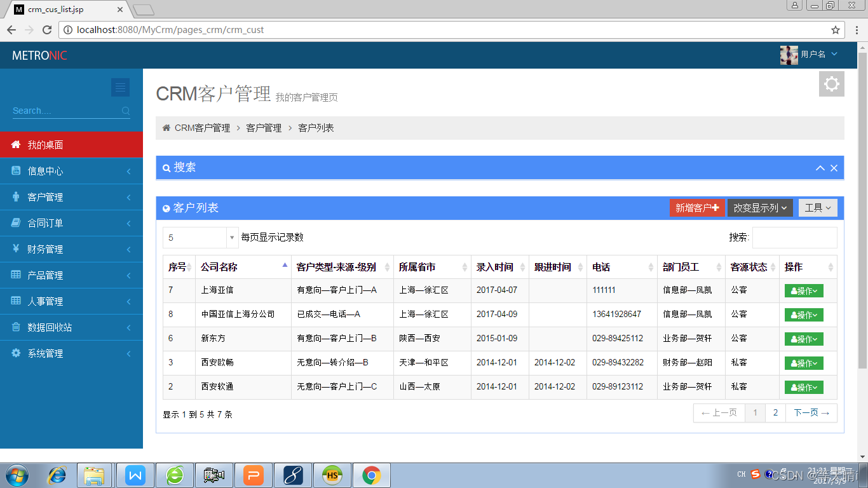Screen dimensions: 868x488
Task: Click the 新增客户 button
Action: tap(697, 207)
